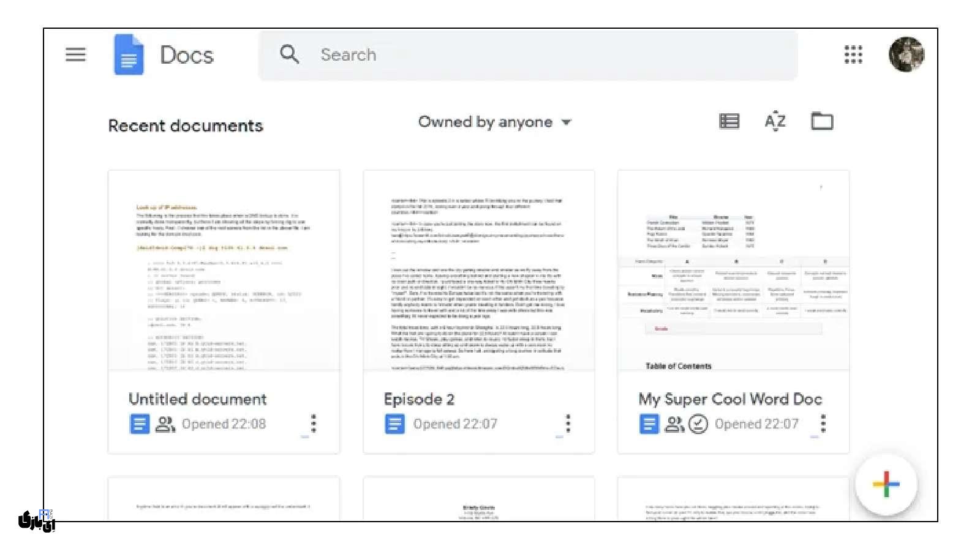Click offline checkmark icon on My Super Cool Word Doc

tap(698, 424)
